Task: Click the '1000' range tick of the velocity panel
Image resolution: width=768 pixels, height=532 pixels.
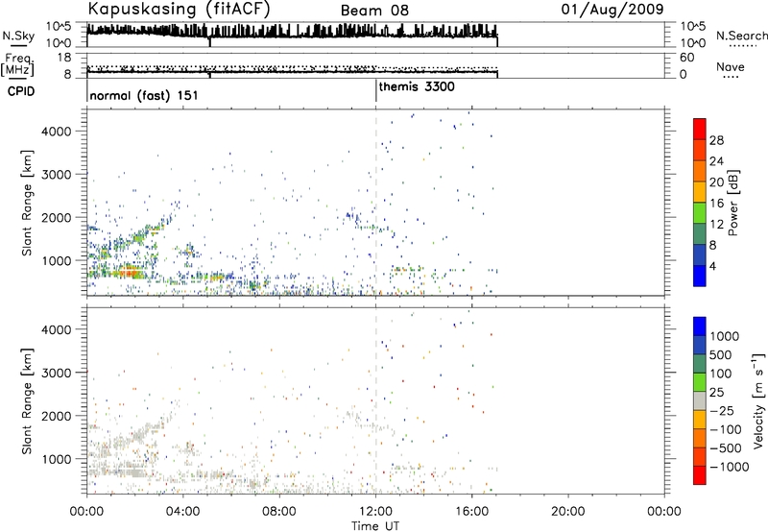Action: point(57,459)
